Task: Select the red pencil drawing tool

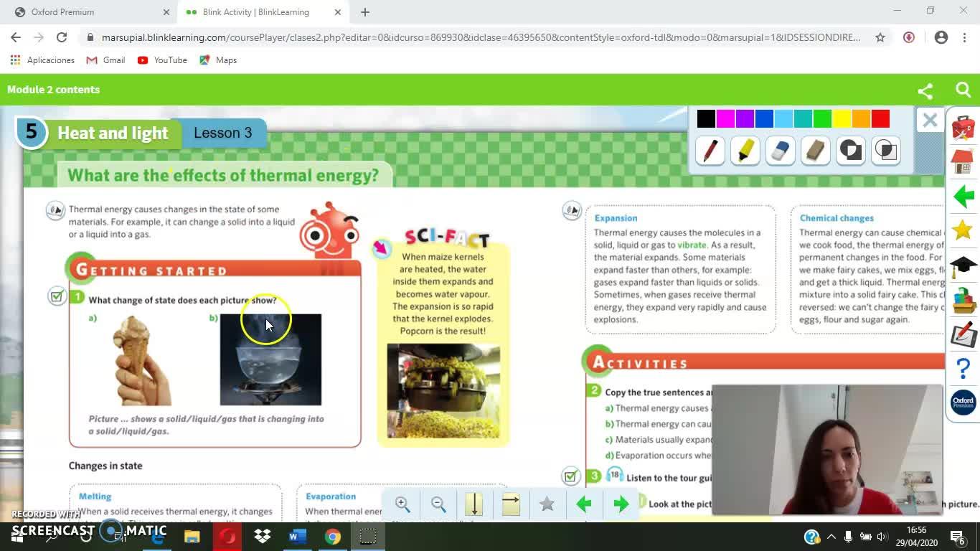Action: (x=710, y=151)
